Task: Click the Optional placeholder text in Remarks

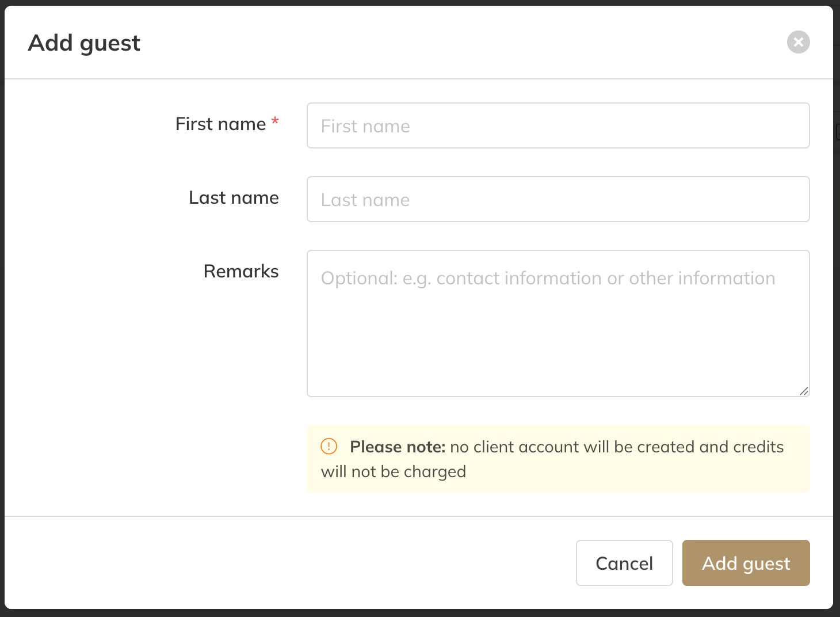Action: [548, 279]
